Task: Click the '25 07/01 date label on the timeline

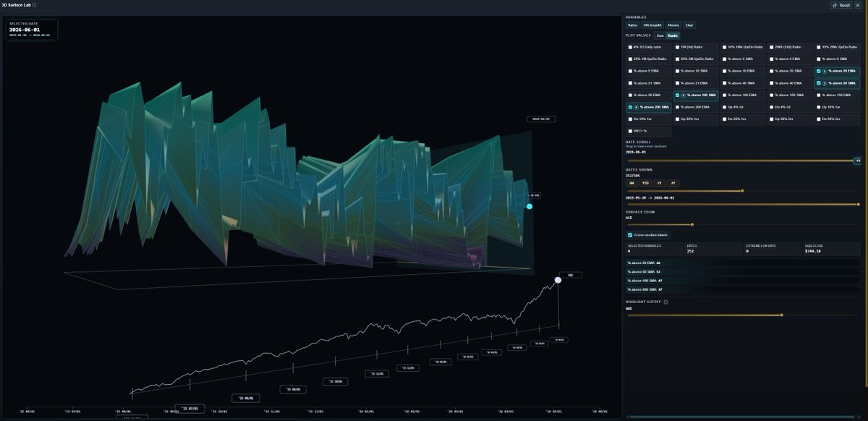Action: pyautogui.click(x=191, y=408)
